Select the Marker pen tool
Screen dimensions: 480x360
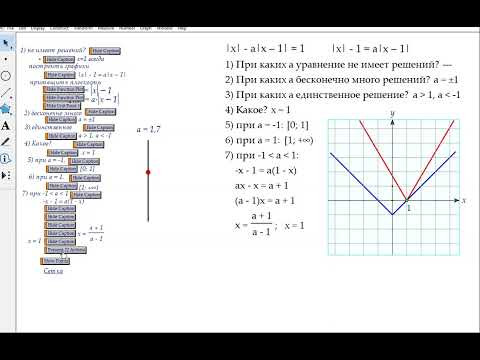pyautogui.click(x=6, y=142)
